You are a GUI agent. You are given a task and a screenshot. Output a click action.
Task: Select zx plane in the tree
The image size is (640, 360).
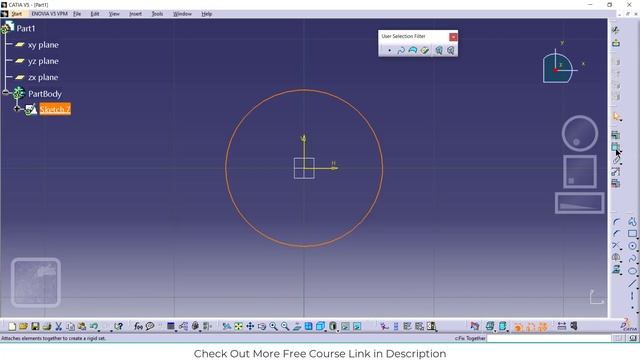pyautogui.click(x=43, y=77)
